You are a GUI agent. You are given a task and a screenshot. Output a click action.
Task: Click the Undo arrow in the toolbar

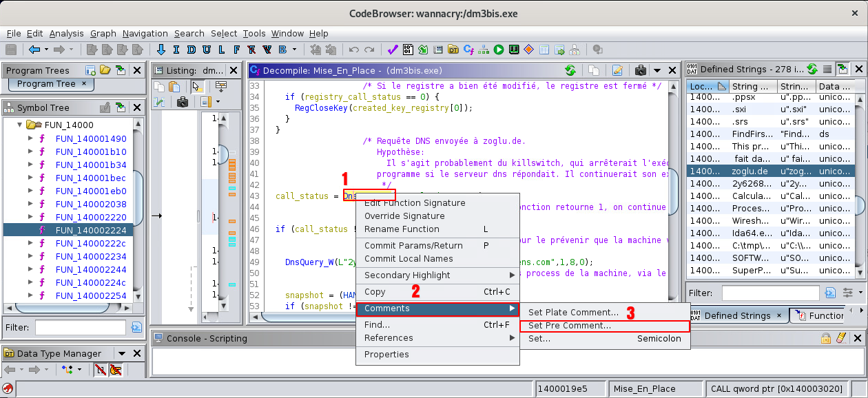tap(354, 50)
